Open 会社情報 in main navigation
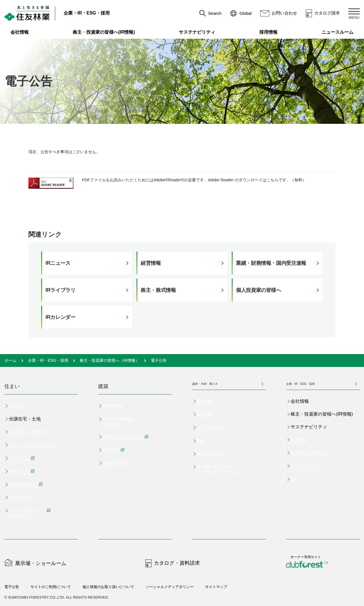 coord(20,32)
